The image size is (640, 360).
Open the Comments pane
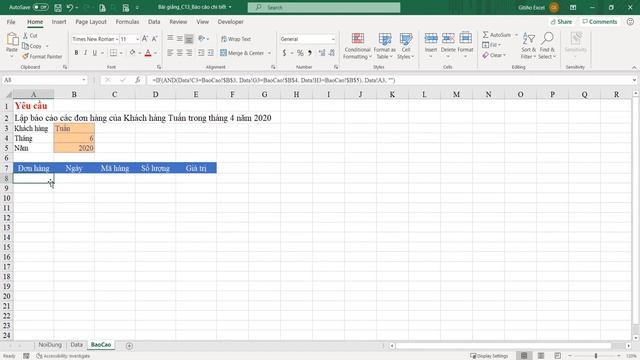pyautogui.click(x=600, y=22)
